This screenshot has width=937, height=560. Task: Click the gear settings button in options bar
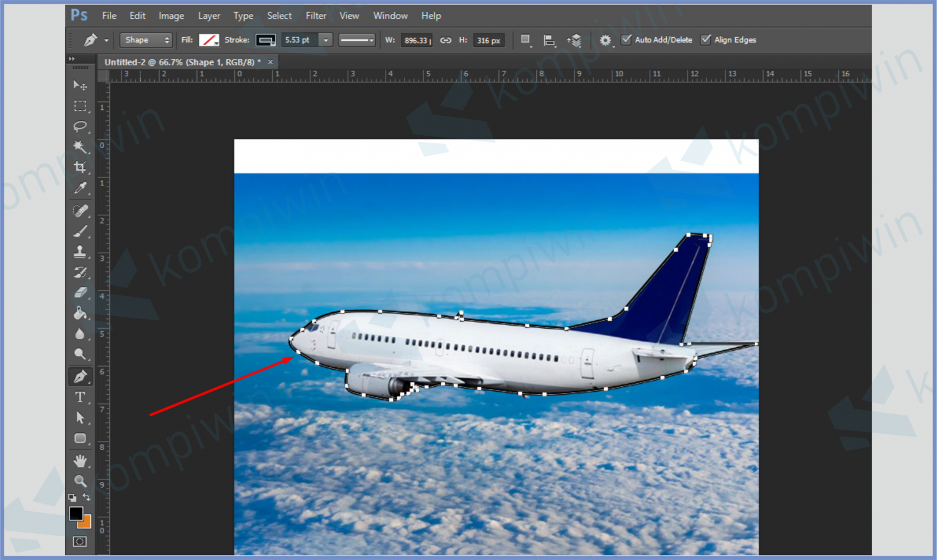pyautogui.click(x=605, y=40)
